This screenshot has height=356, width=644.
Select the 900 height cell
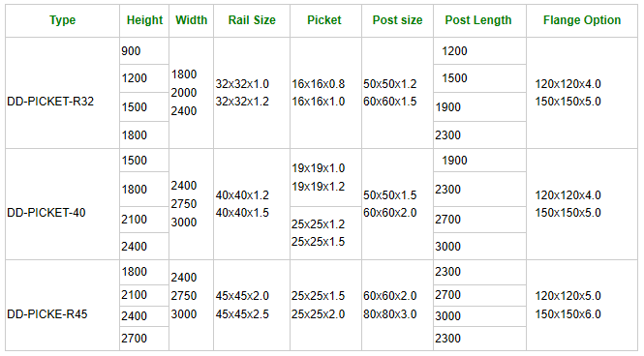(x=144, y=51)
